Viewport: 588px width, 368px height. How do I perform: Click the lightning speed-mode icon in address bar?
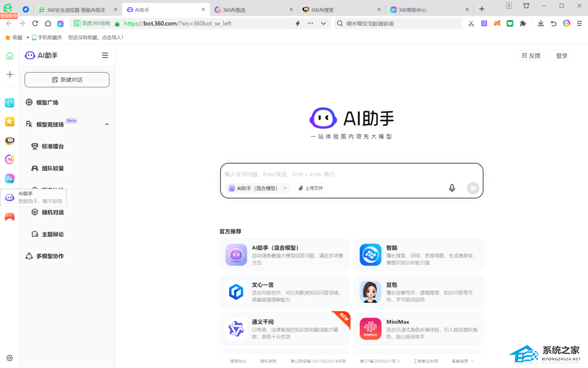(297, 24)
